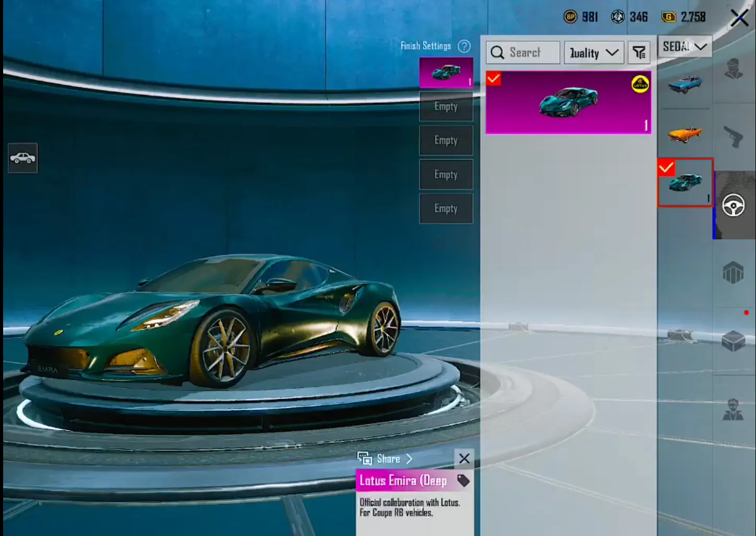Viewport: 756px width, 536px height.
Task: Select the first Empty finish slot
Action: pyautogui.click(x=446, y=107)
